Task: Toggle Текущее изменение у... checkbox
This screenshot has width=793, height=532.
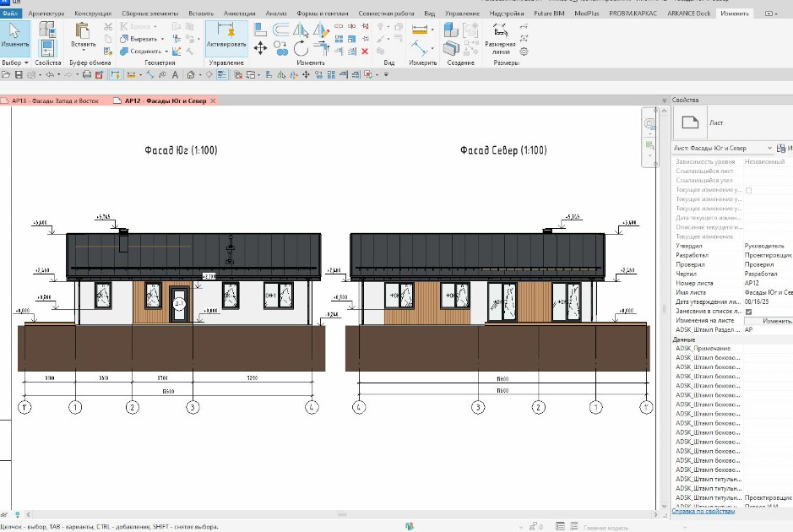Action: [x=748, y=191]
